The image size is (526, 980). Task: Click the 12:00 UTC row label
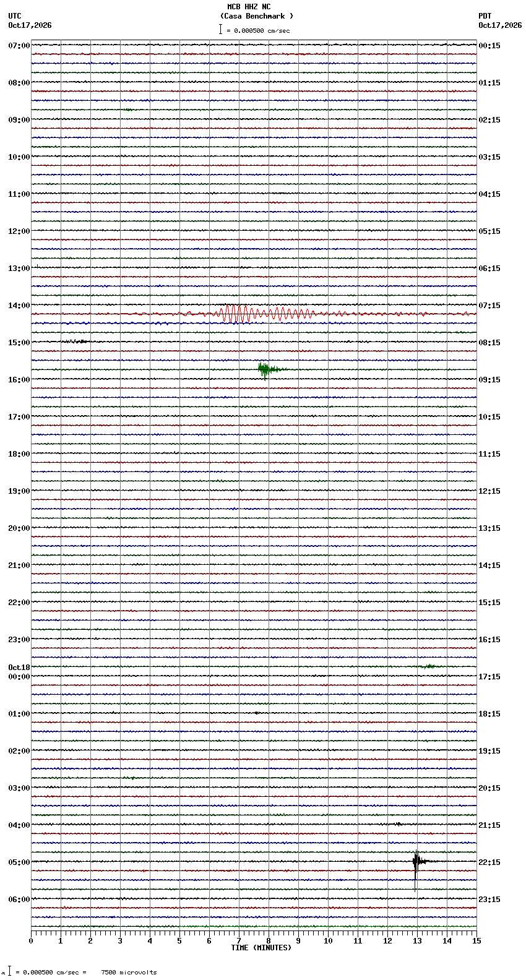point(19,231)
